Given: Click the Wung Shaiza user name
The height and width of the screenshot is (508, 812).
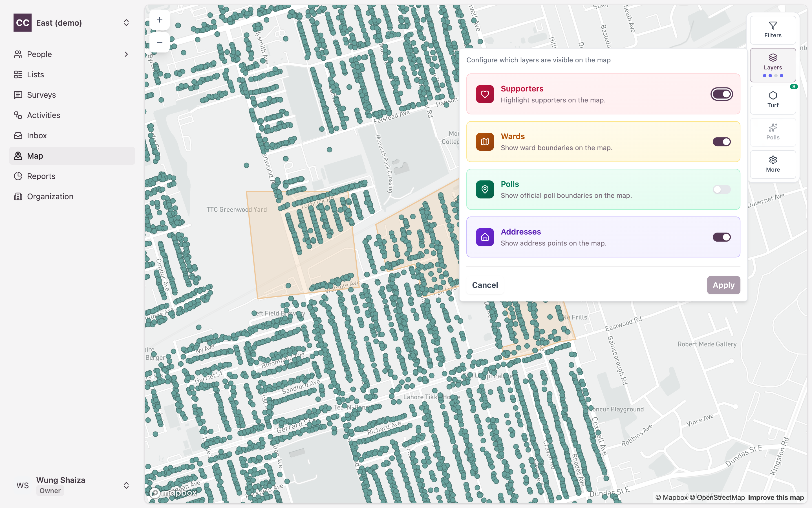Looking at the screenshot, I should click(61, 480).
